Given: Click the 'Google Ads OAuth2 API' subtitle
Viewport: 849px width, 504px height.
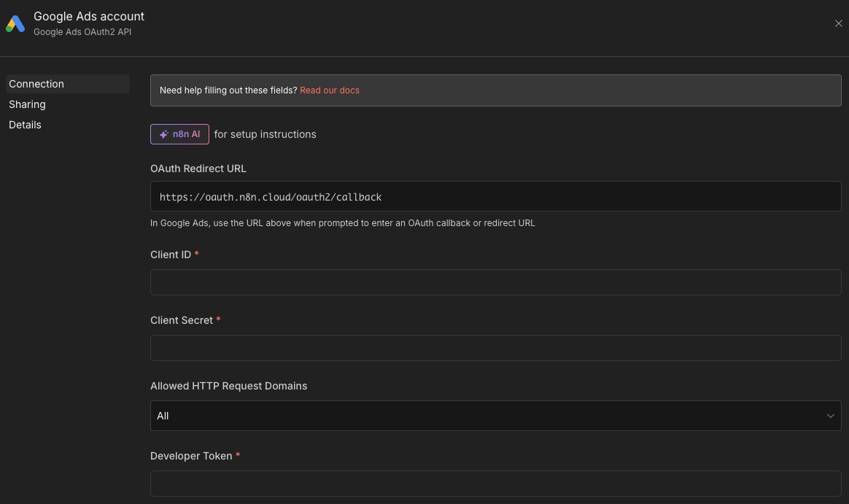Looking at the screenshot, I should [x=82, y=32].
